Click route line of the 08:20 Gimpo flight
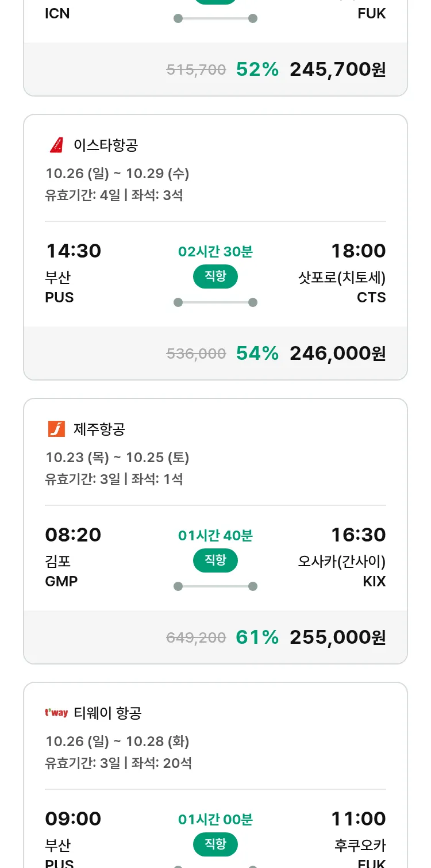This screenshot has width=431, height=868. tap(215, 586)
